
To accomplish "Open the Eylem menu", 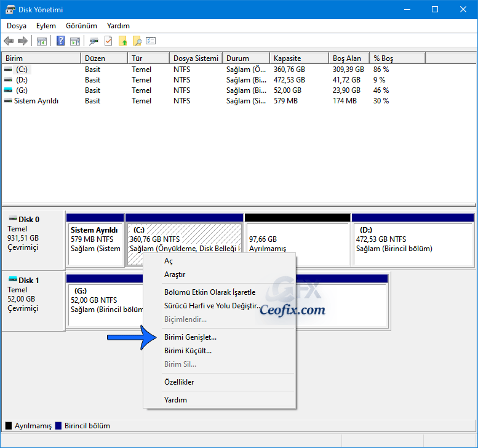I will (x=46, y=26).
